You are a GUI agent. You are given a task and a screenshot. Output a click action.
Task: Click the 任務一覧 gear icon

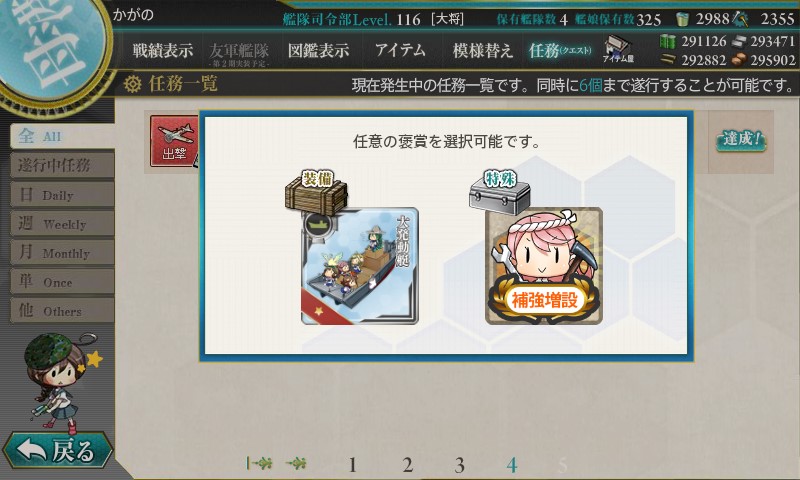(x=132, y=84)
